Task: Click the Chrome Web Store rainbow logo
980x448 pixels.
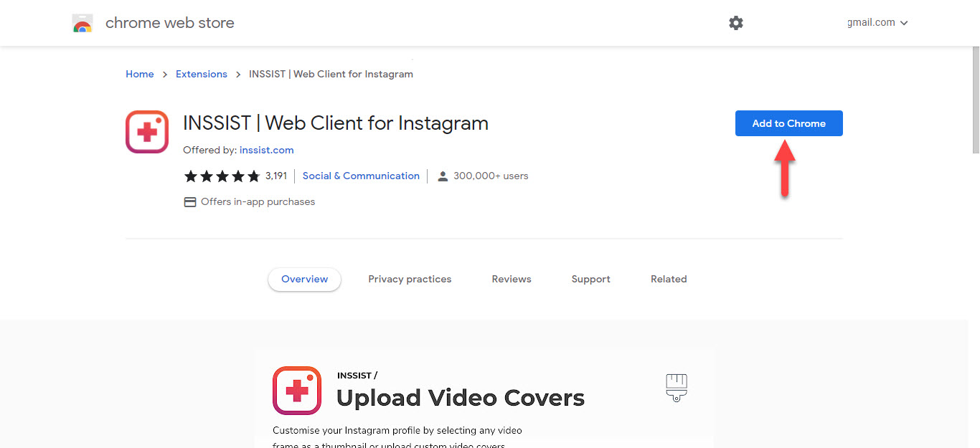Action: click(x=83, y=24)
